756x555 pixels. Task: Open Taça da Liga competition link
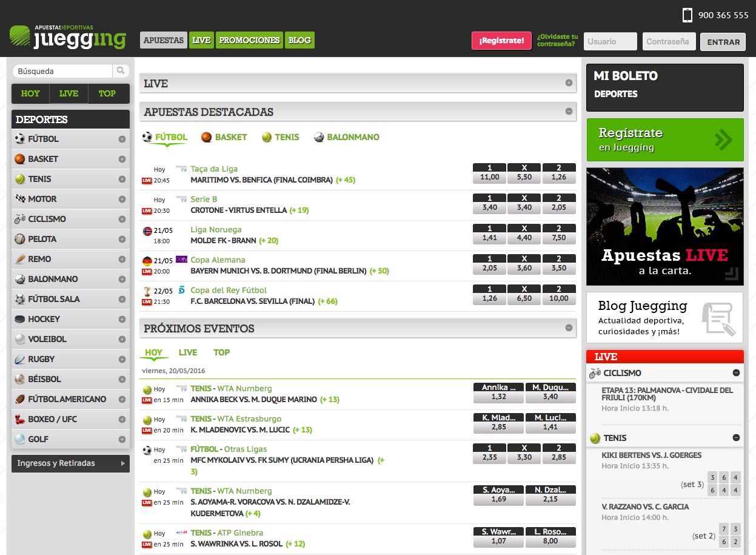(x=214, y=169)
